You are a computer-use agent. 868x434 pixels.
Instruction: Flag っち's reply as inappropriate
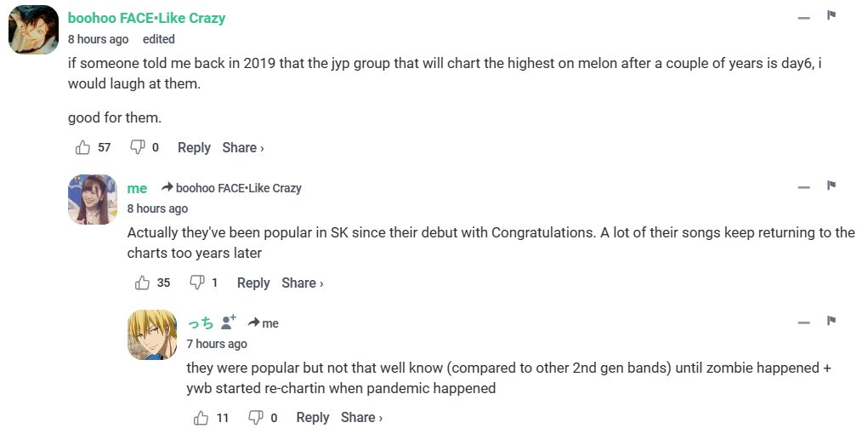click(x=831, y=322)
